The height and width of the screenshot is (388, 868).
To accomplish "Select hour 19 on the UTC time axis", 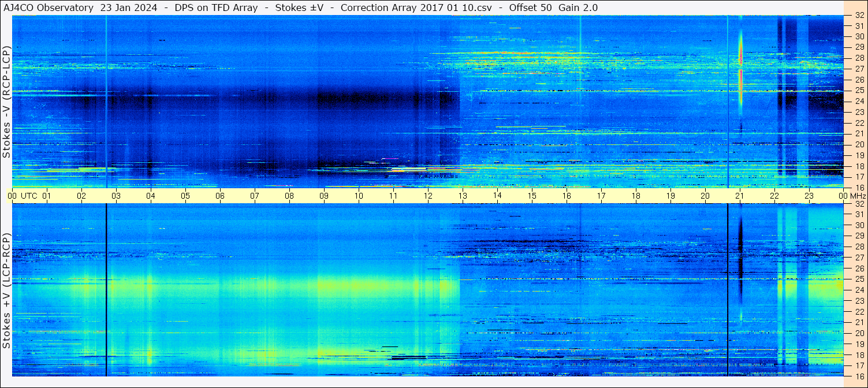I will coord(670,196).
